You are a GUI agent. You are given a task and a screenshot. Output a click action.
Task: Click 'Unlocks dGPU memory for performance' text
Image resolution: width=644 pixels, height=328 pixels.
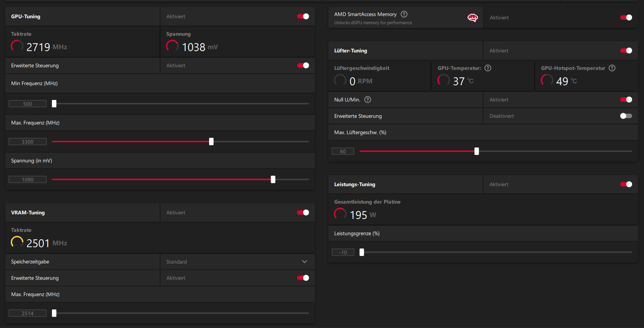click(373, 23)
